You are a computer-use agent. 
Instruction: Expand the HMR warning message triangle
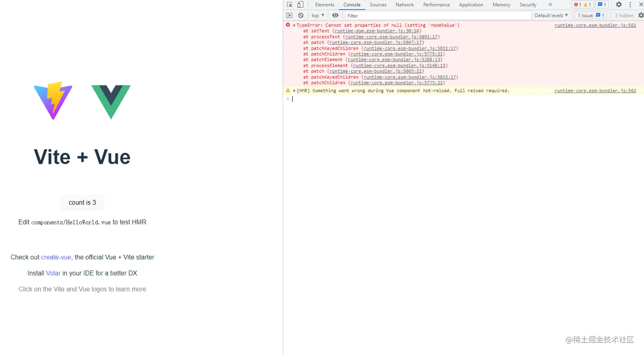click(294, 91)
